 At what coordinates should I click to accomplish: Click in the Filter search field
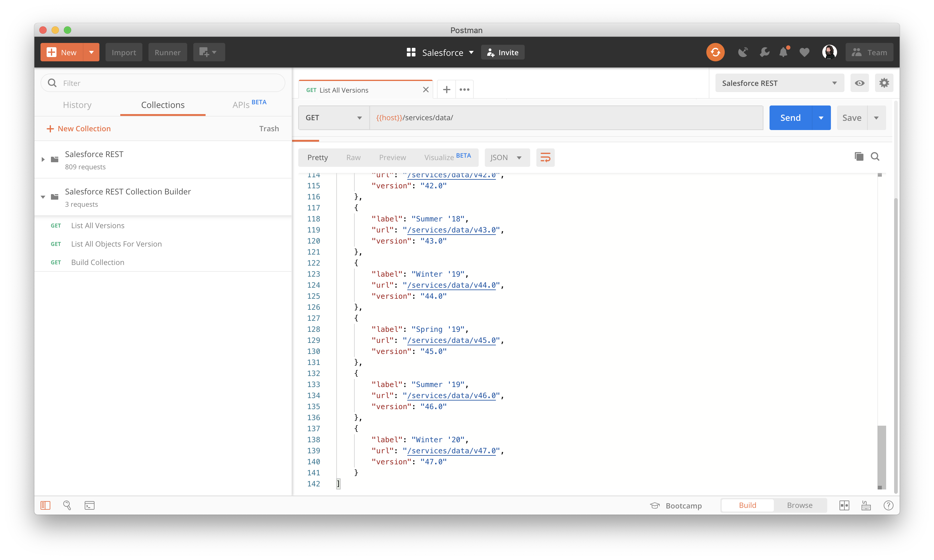(163, 83)
